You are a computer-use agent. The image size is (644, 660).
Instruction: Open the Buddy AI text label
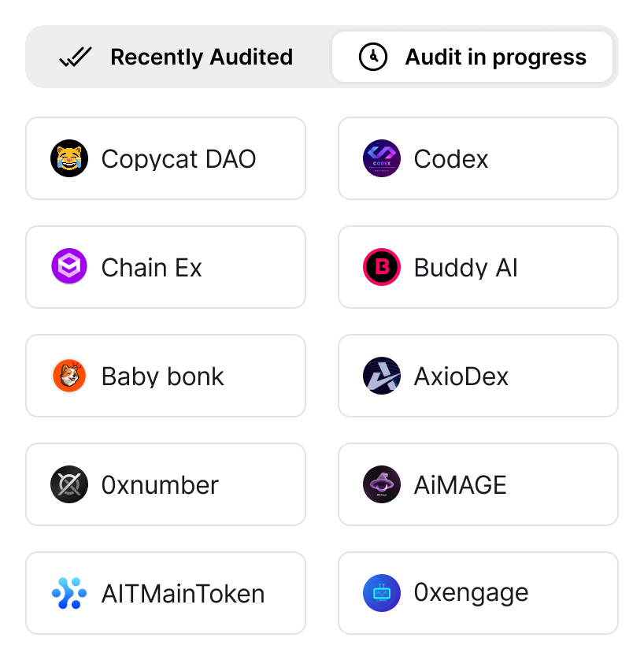[x=466, y=268]
